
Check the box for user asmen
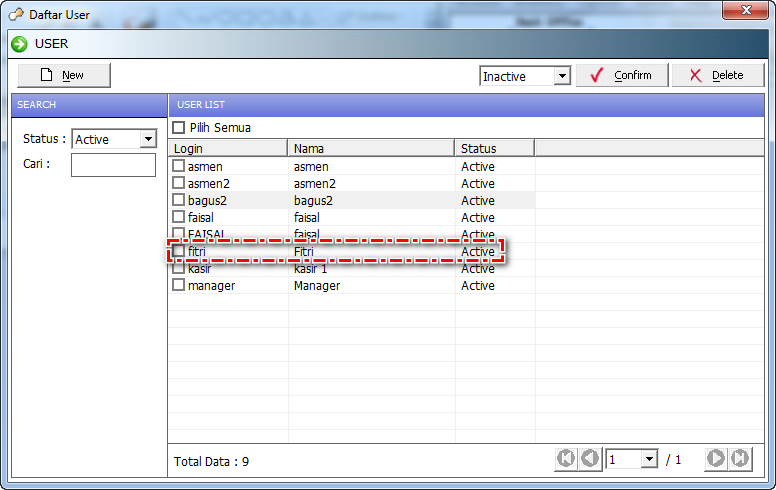click(x=179, y=166)
